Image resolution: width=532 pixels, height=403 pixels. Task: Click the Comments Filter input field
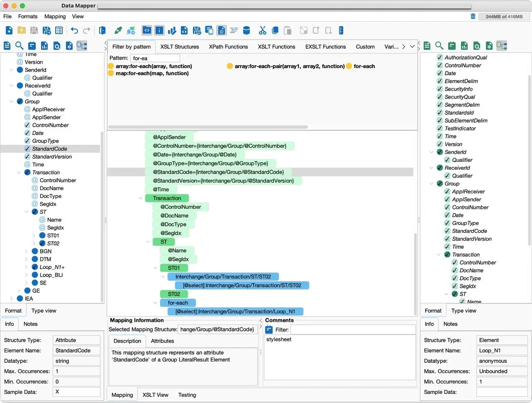point(353,330)
